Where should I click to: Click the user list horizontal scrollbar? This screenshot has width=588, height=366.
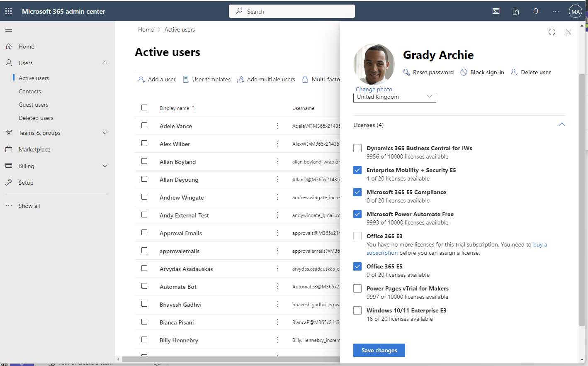coord(231,359)
